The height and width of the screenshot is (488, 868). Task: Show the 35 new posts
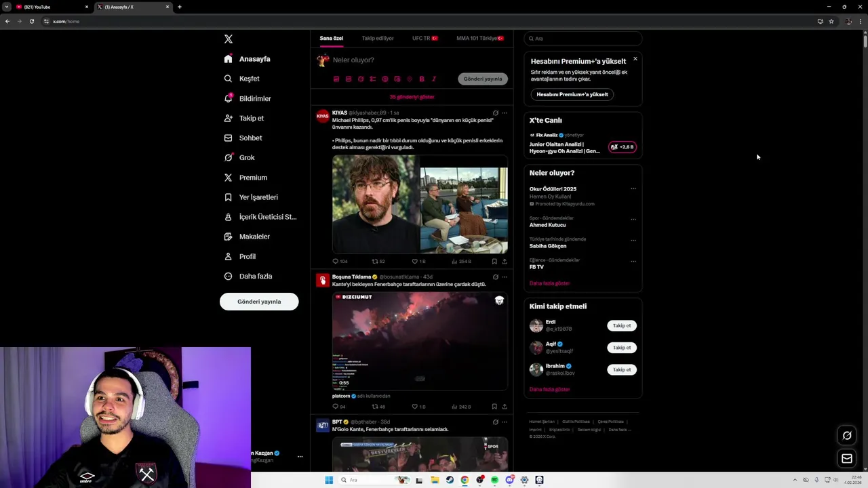click(412, 97)
